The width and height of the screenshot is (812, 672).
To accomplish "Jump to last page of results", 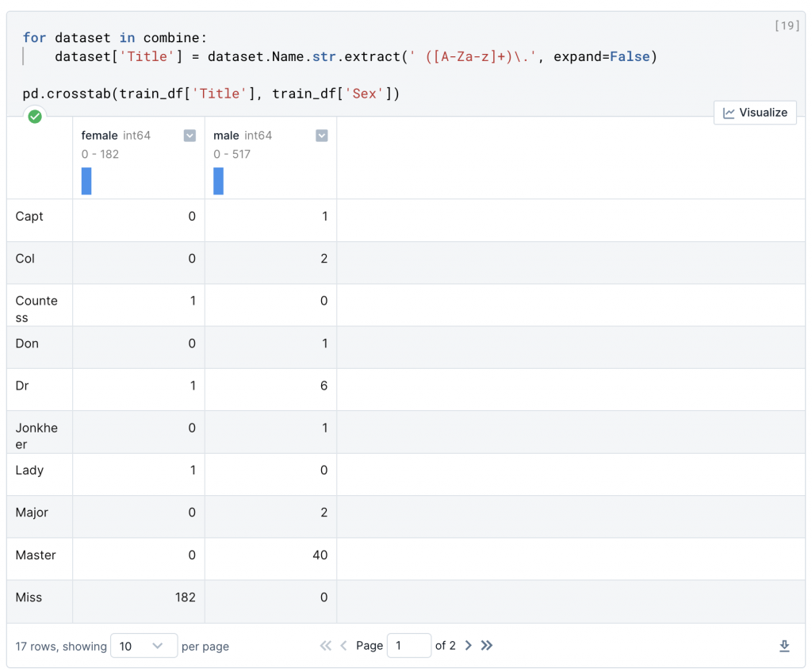I will pos(487,646).
